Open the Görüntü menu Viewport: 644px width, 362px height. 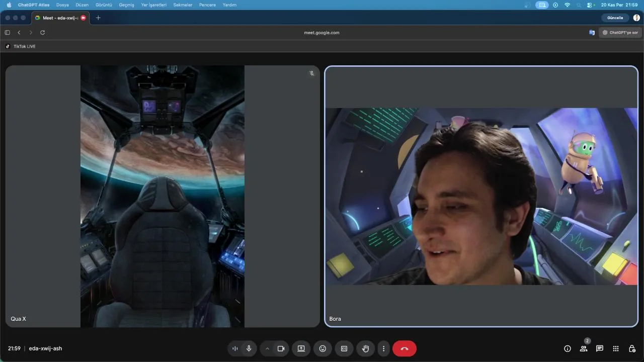pyautogui.click(x=104, y=5)
